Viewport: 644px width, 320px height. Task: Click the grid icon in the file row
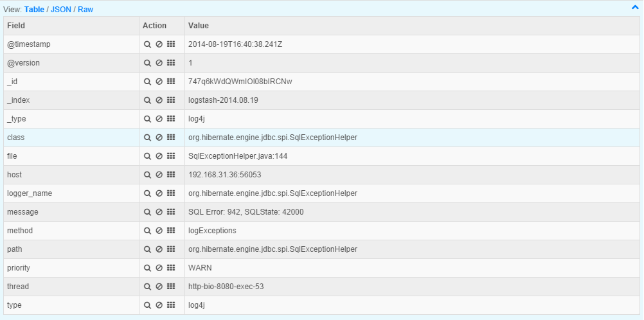tap(171, 156)
